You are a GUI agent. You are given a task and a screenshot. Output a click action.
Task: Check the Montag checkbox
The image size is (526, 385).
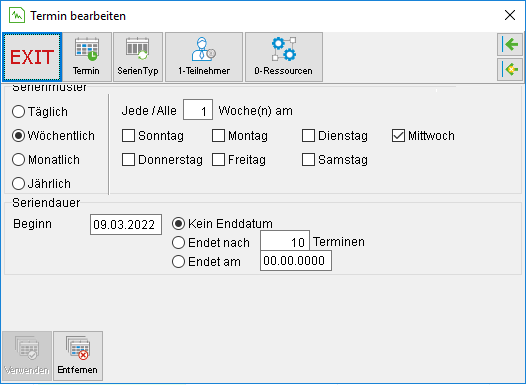(x=218, y=136)
